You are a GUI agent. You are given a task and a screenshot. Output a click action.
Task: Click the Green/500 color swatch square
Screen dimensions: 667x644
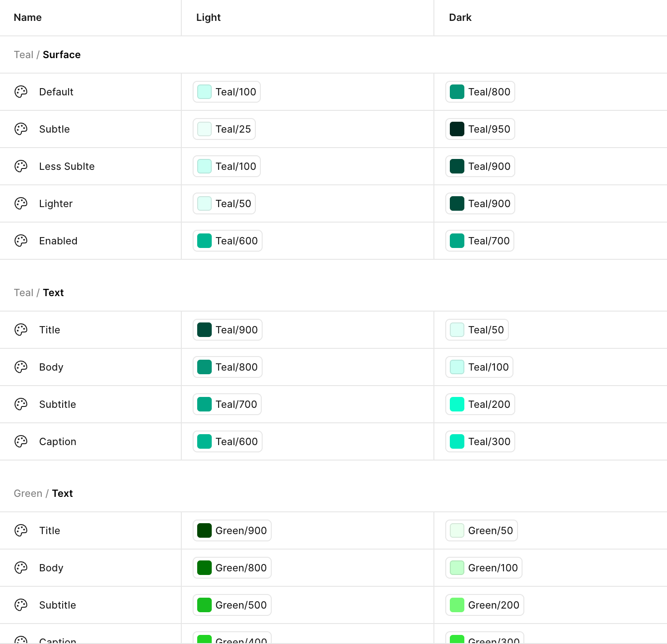point(204,605)
